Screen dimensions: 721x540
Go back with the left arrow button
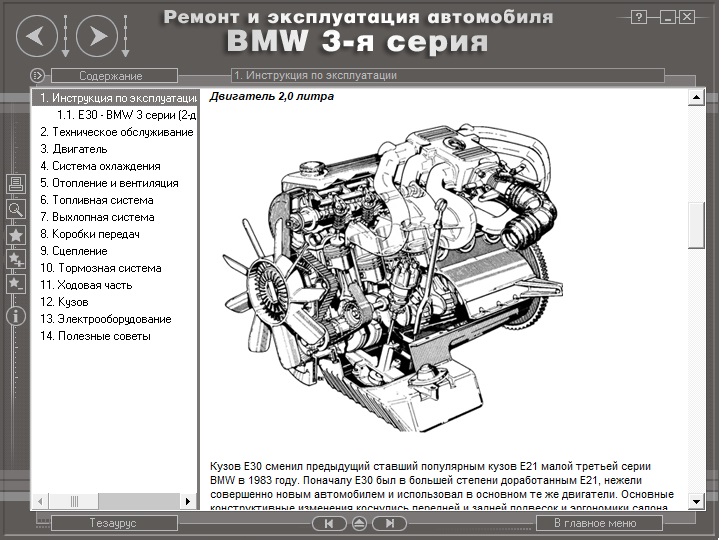37,36
